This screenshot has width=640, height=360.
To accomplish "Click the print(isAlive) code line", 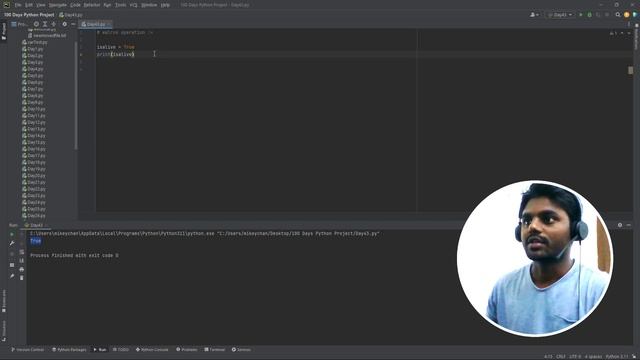I will [116, 54].
